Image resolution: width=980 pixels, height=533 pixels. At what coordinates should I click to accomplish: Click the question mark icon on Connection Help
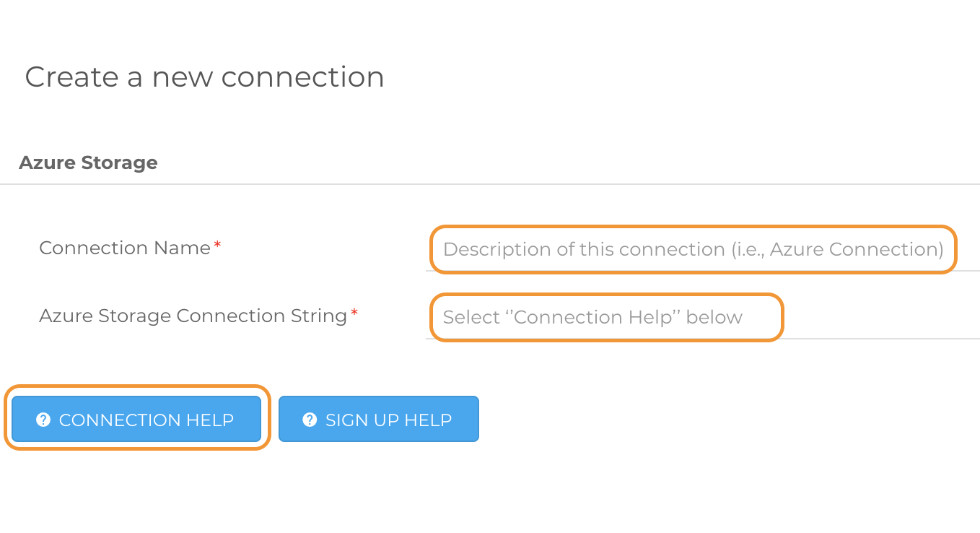43,420
